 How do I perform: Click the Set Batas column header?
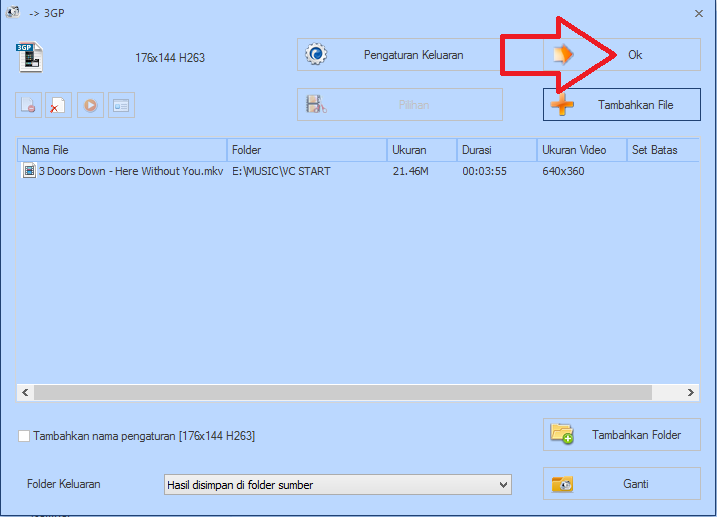click(x=663, y=150)
